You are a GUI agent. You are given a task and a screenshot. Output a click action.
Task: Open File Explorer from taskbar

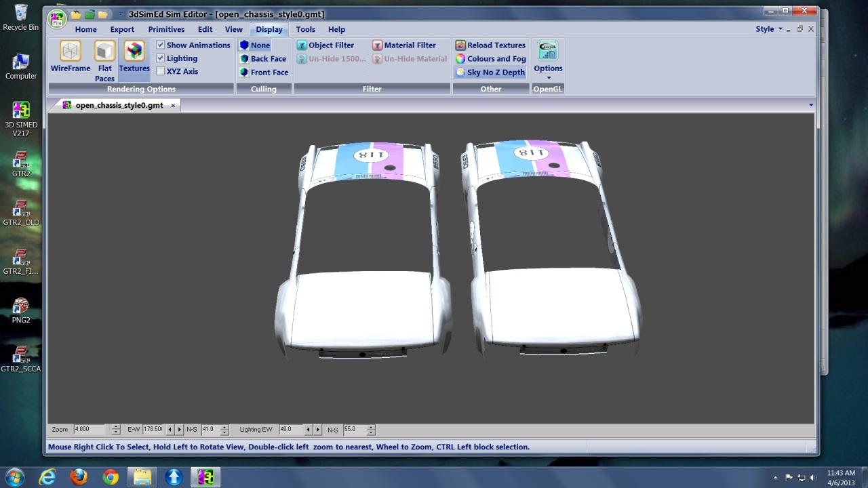(142, 477)
